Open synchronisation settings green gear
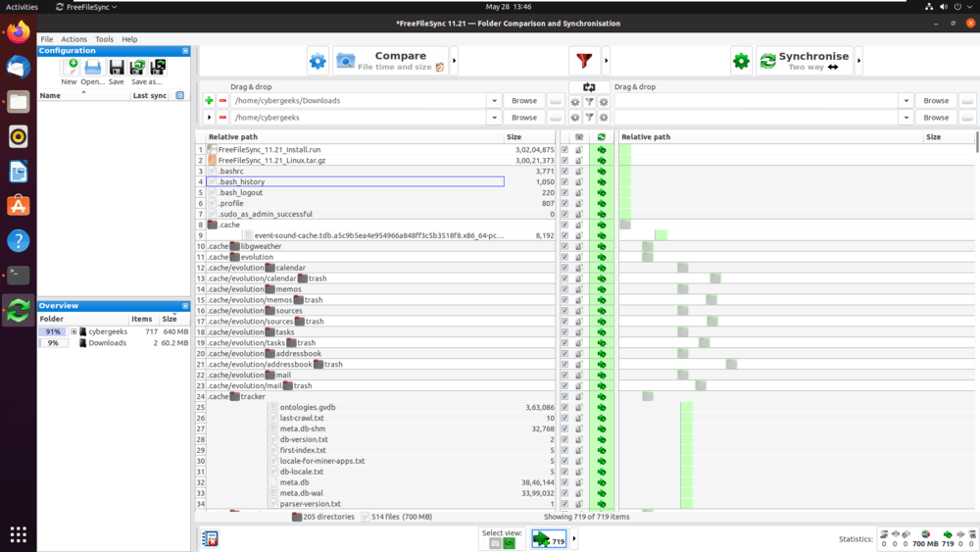The height and width of the screenshot is (552, 980). click(741, 61)
